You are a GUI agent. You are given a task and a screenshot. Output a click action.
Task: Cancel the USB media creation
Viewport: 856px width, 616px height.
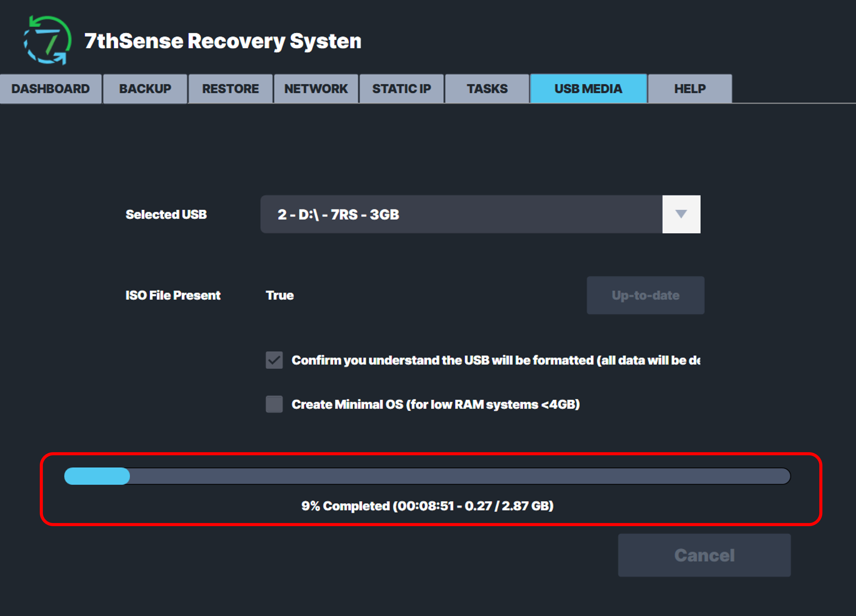point(704,555)
